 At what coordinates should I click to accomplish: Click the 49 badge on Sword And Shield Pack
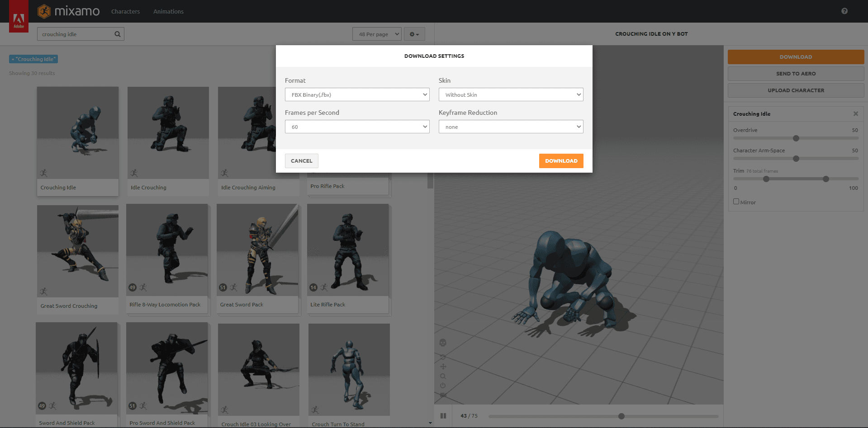pyautogui.click(x=42, y=406)
